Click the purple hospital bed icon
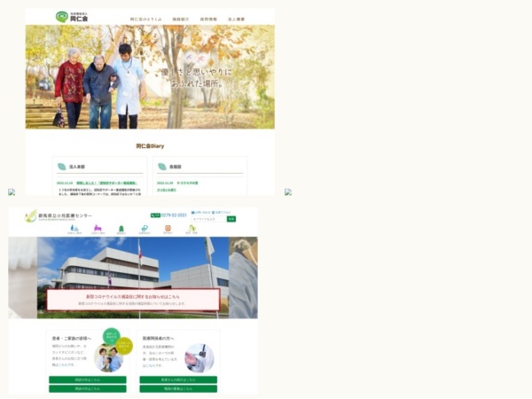The image size is (532, 399). click(98, 229)
